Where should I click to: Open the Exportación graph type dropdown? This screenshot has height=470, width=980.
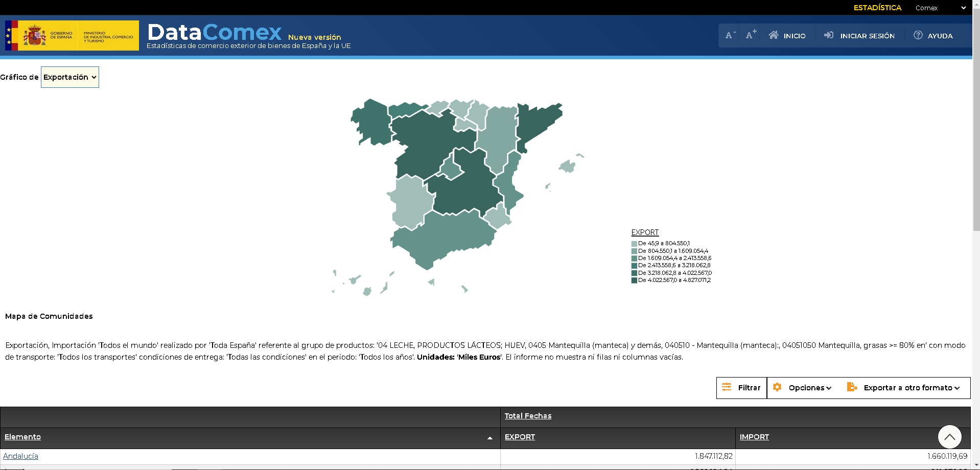(69, 77)
